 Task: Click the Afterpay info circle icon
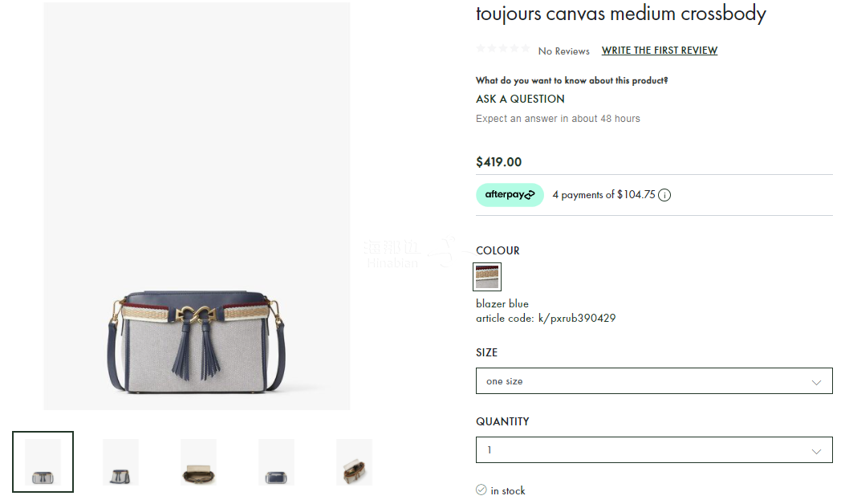point(664,195)
